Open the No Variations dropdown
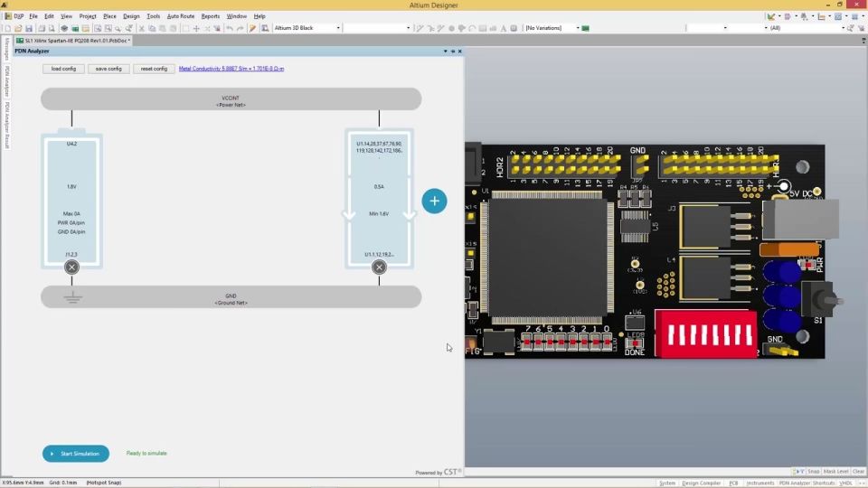 578,28
